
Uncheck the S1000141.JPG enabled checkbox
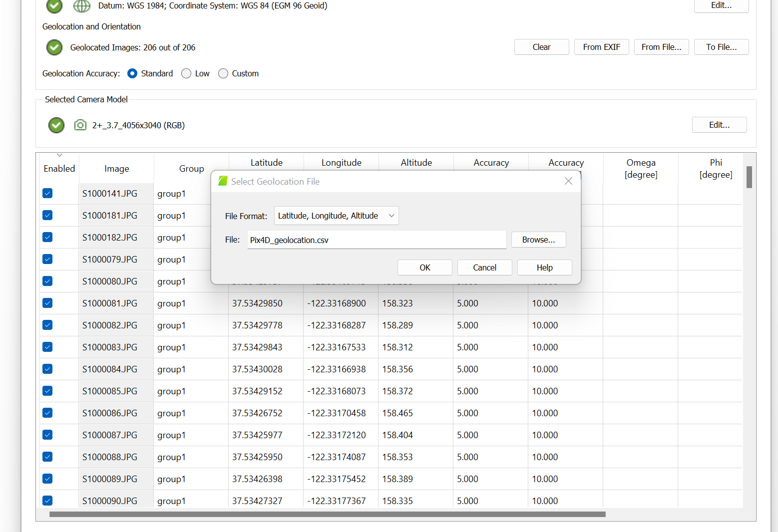[x=47, y=193]
